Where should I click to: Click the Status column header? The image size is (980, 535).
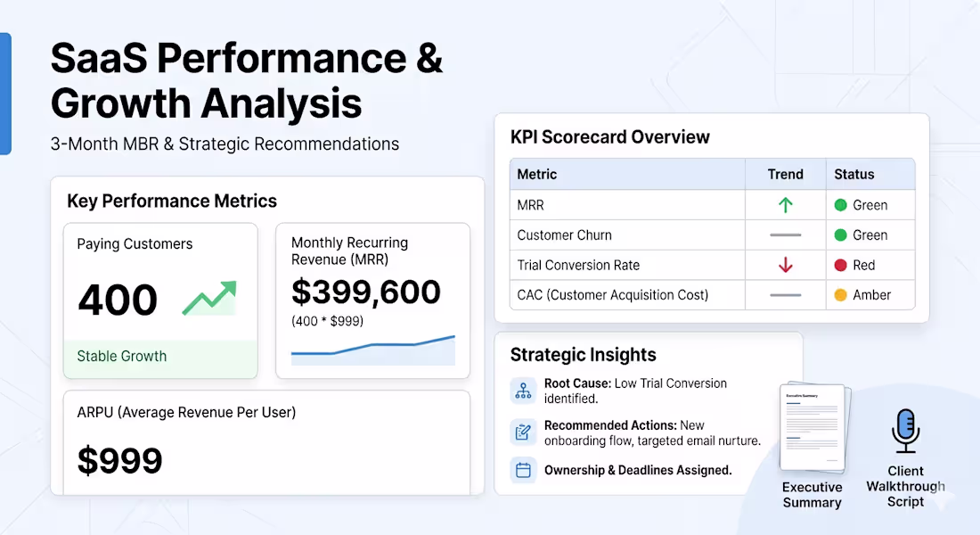853,175
